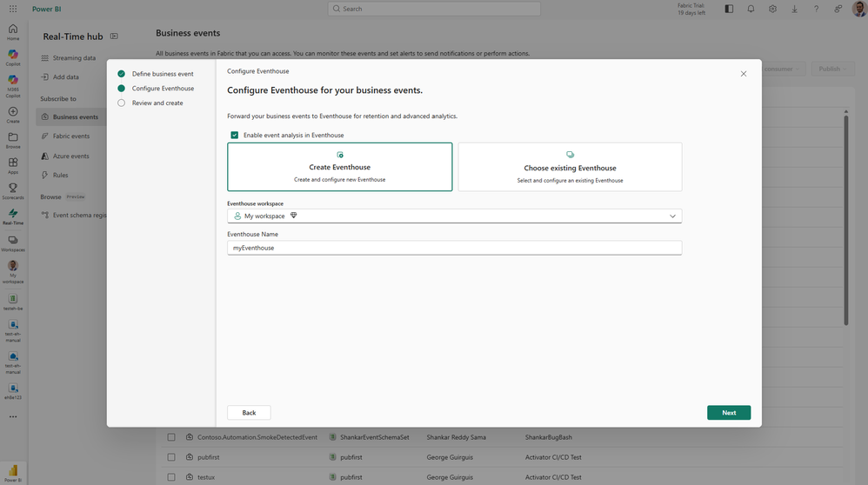Uncheck Enable event analysis in Eventhouse
The height and width of the screenshot is (485, 868).
235,135
